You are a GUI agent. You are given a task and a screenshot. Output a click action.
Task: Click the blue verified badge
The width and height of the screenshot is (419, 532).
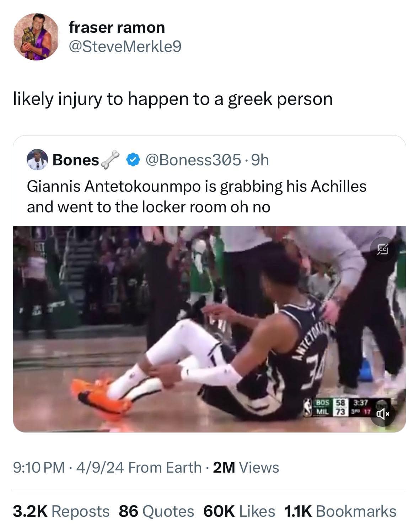click(132, 160)
